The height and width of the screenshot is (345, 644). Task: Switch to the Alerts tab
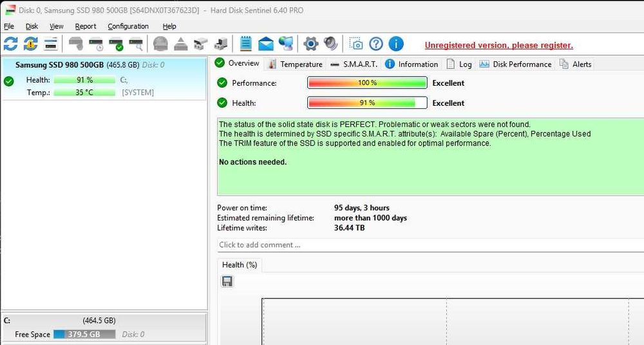[x=575, y=64]
